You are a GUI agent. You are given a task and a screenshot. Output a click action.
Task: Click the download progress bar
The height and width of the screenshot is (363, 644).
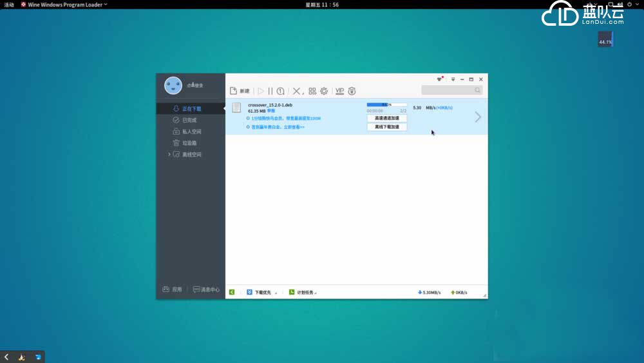(386, 105)
